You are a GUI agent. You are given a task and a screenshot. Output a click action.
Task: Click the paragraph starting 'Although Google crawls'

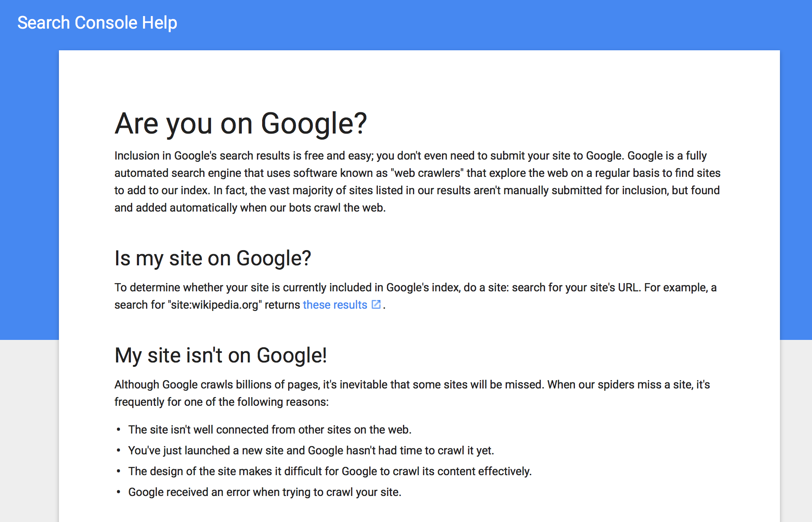pyautogui.click(x=412, y=393)
